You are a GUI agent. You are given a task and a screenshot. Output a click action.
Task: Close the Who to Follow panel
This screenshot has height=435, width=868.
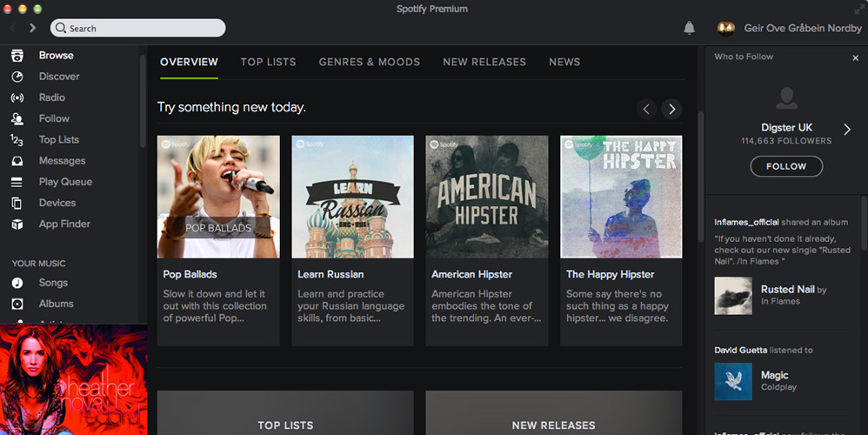855,57
